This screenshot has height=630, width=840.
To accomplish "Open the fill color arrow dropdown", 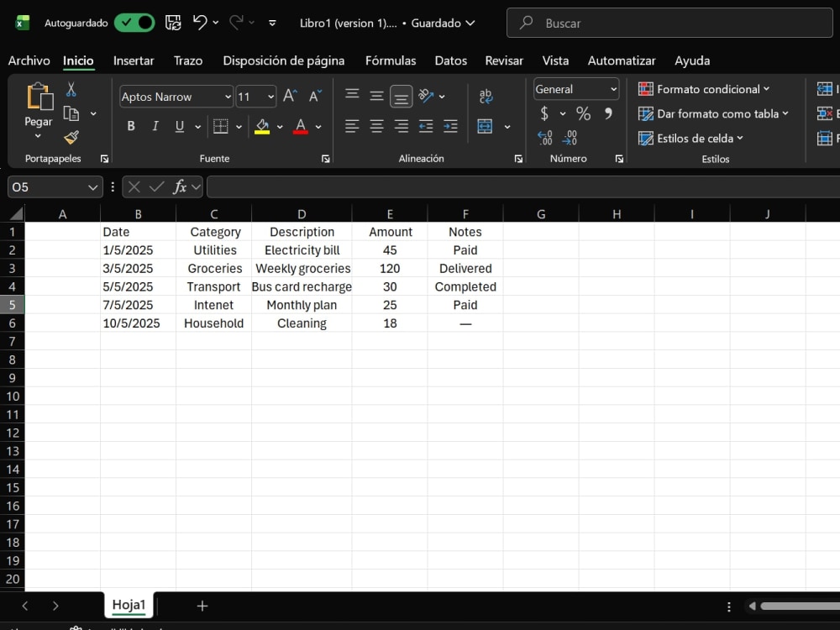I will tap(280, 127).
